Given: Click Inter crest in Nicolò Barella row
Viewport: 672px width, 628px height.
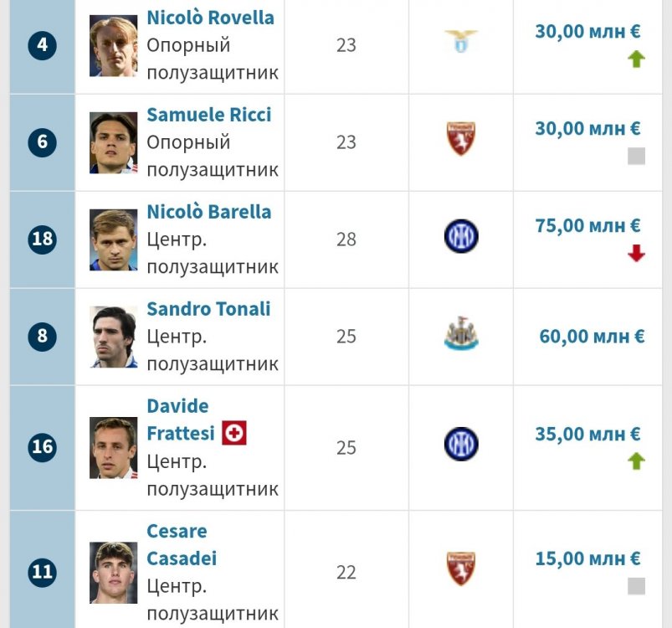Looking at the screenshot, I should [461, 236].
